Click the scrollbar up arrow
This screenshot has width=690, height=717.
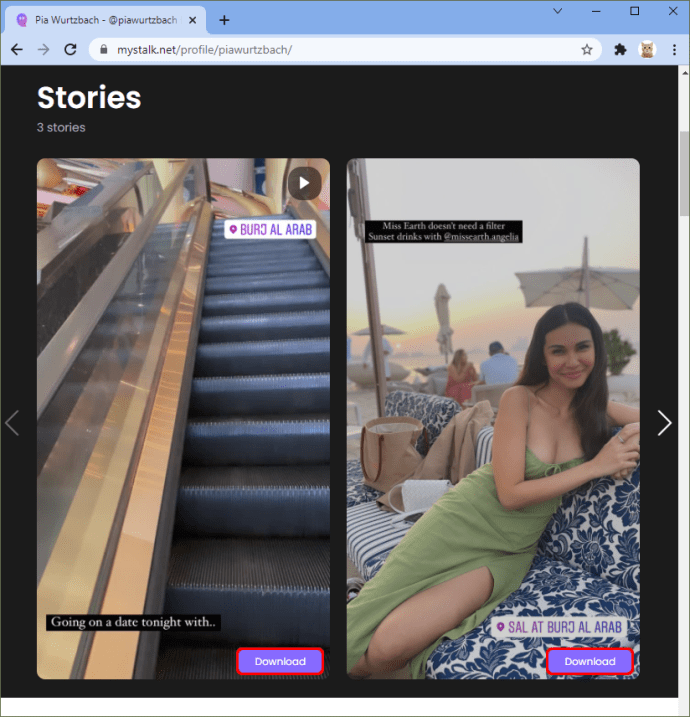pos(685,72)
